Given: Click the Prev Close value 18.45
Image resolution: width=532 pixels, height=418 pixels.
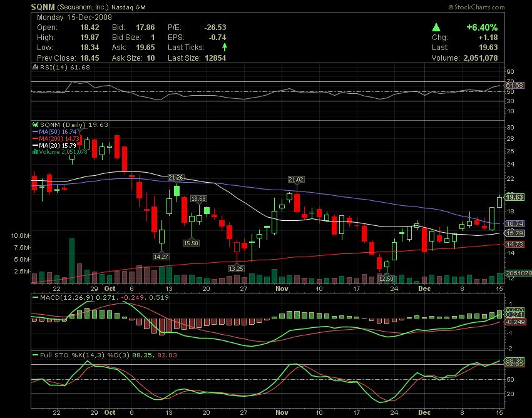Looking at the screenshot, I should click(90, 58).
